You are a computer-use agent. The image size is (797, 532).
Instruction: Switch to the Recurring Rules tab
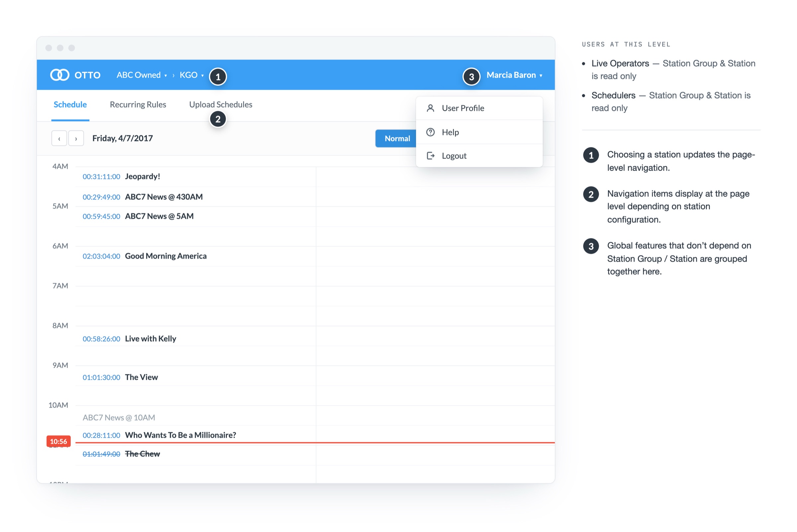click(138, 105)
